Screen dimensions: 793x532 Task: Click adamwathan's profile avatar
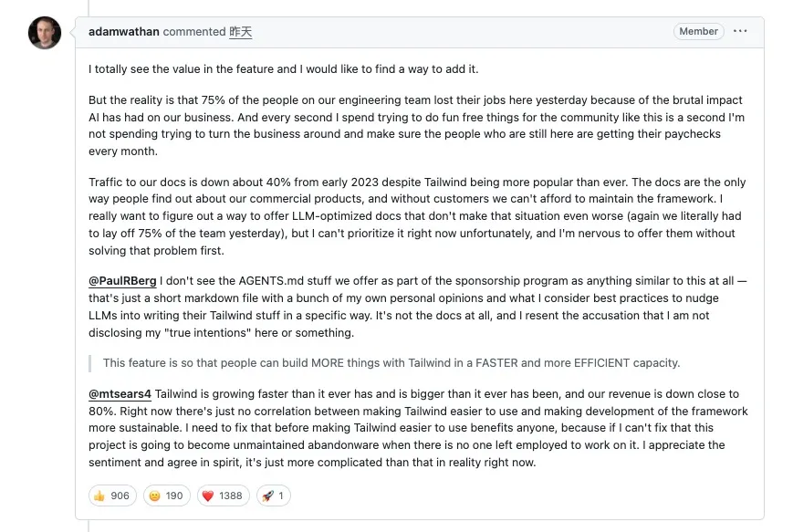[45, 33]
